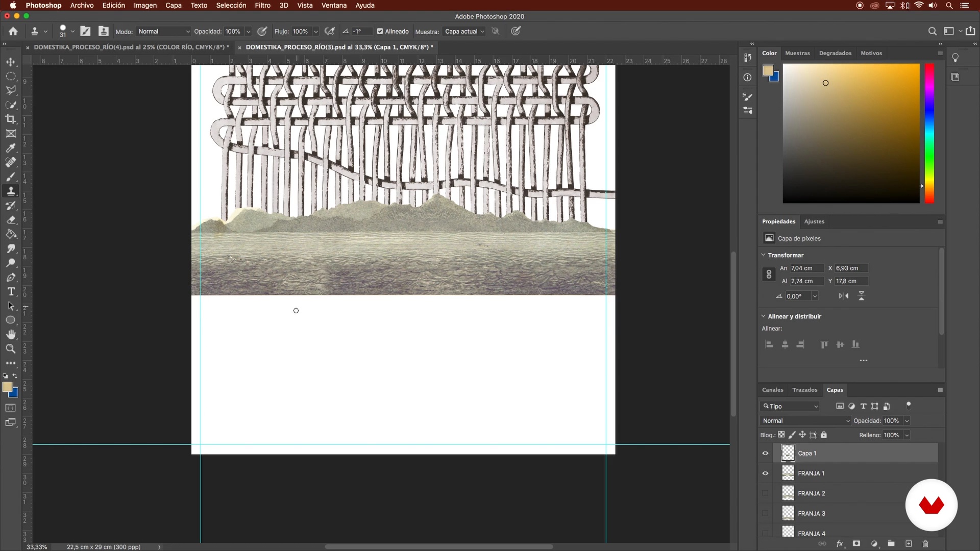Open the Capa menu
This screenshot has height=551, width=980.
174,5
